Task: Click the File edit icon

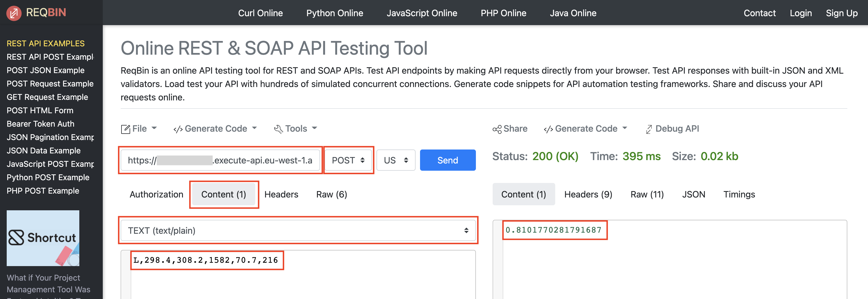Action: tap(125, 129)
